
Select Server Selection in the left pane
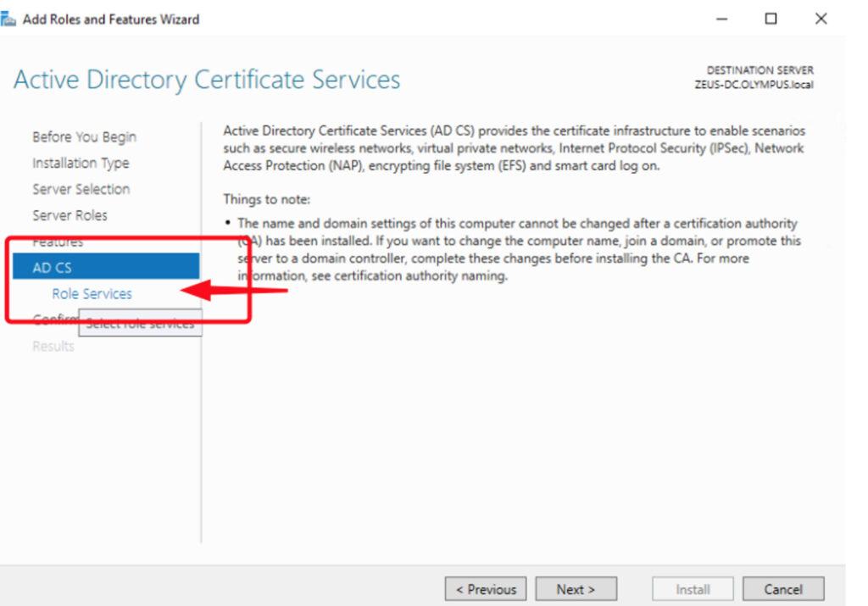[x=81, y=189]
